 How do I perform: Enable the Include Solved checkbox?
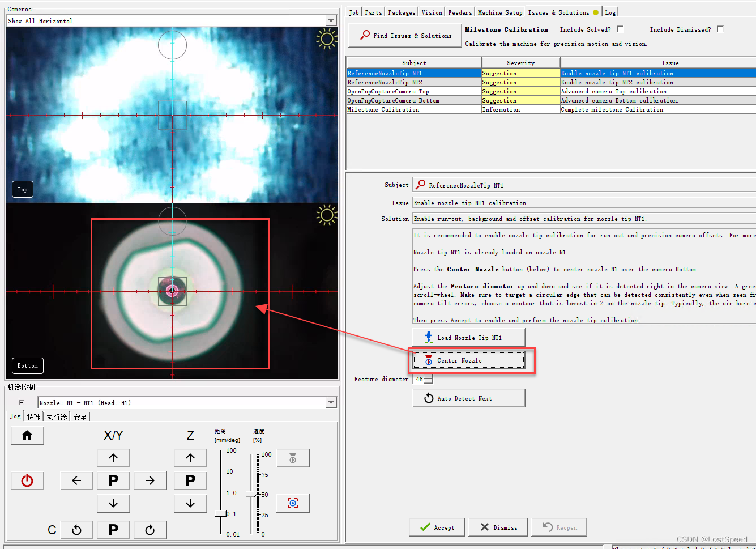pos(620,29)
